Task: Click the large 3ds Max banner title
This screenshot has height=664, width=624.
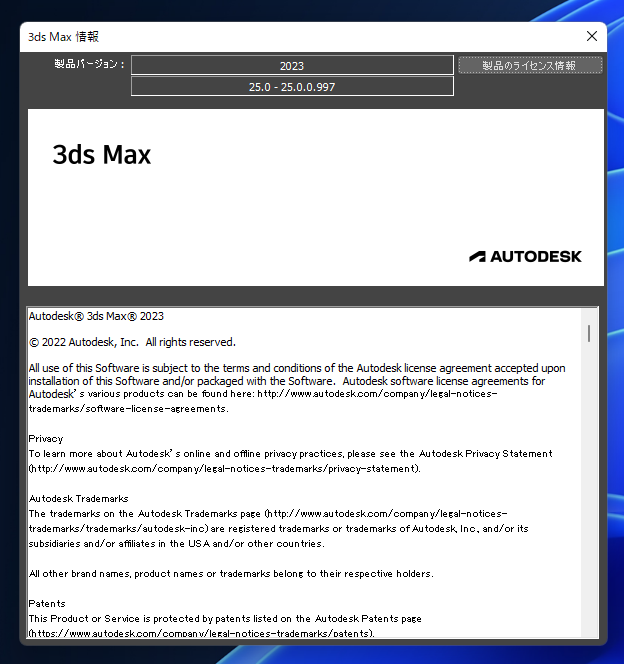Action: [x=102, y=155]
